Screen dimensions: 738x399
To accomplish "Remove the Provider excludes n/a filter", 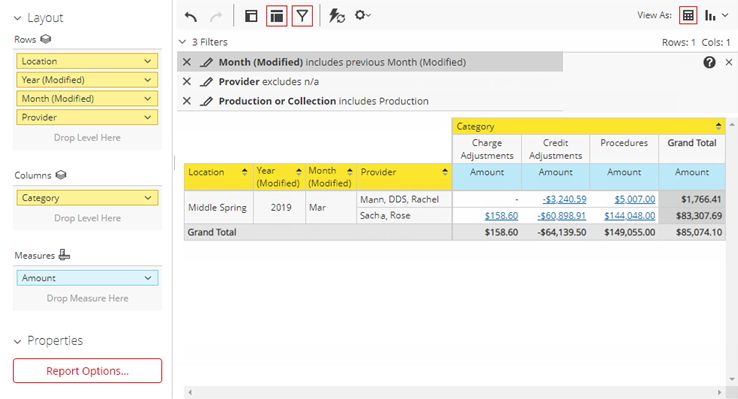I will coord(187,81).
